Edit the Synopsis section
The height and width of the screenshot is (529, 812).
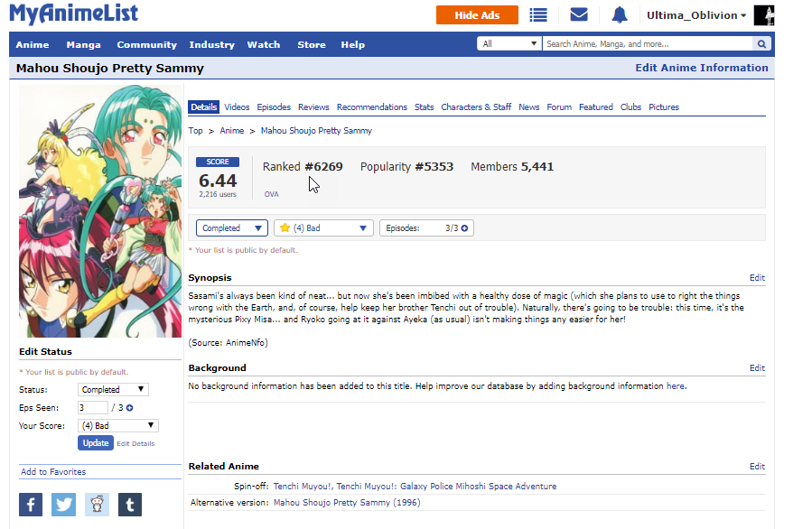[x=757, y=278]
